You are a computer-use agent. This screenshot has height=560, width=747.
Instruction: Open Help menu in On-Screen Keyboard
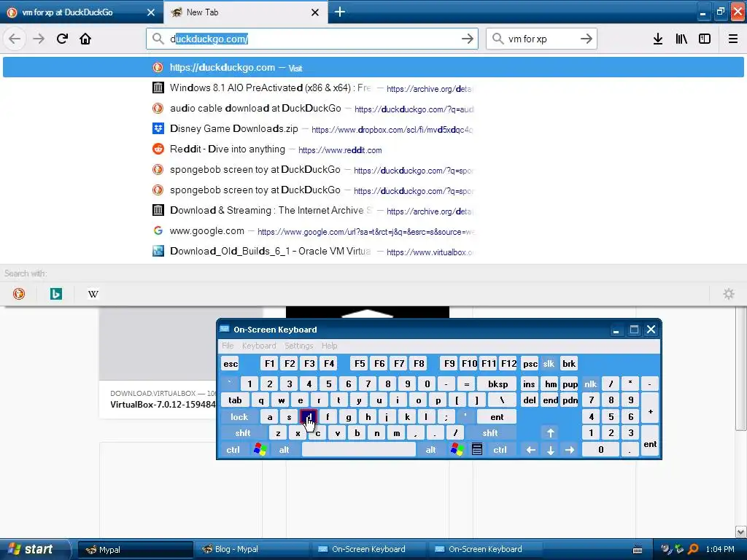coord(329,346)
